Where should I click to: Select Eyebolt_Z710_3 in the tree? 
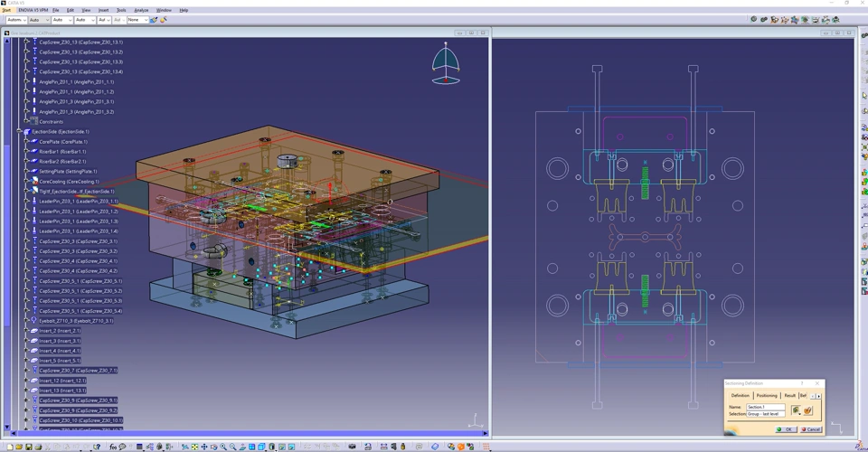point(76,321)
